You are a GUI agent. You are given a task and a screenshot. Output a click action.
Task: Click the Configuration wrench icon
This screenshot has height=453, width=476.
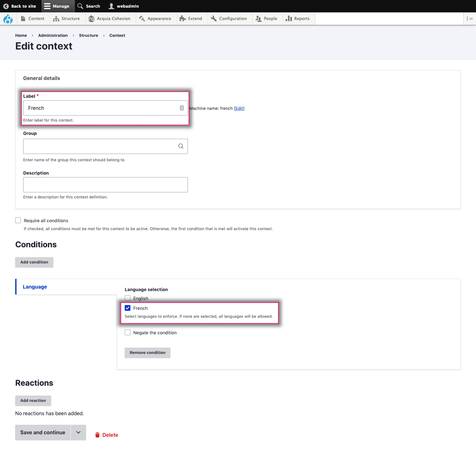(x=214, y=19)
